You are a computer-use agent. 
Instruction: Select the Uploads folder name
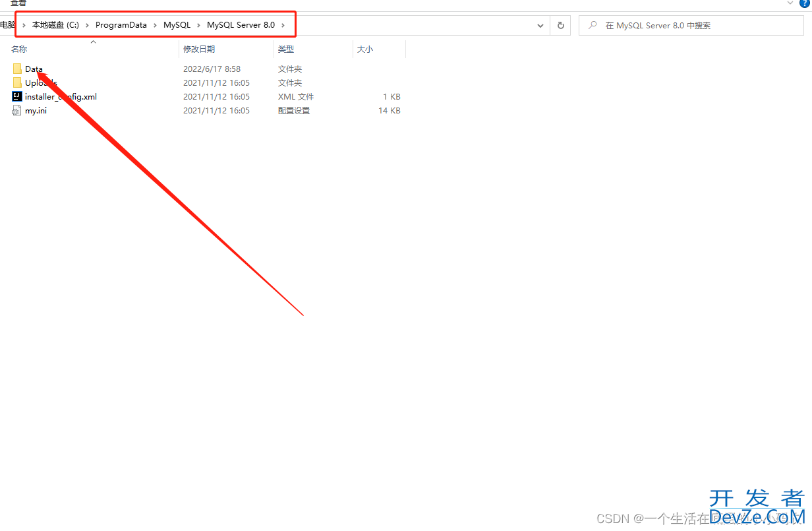point(41,82)
